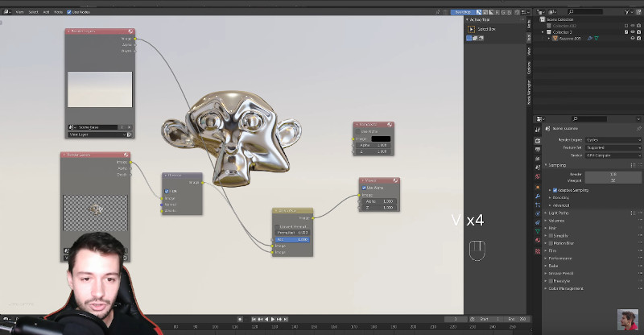Adjust the Fac slider on Alpha Over node

click(x=292, y=240)
